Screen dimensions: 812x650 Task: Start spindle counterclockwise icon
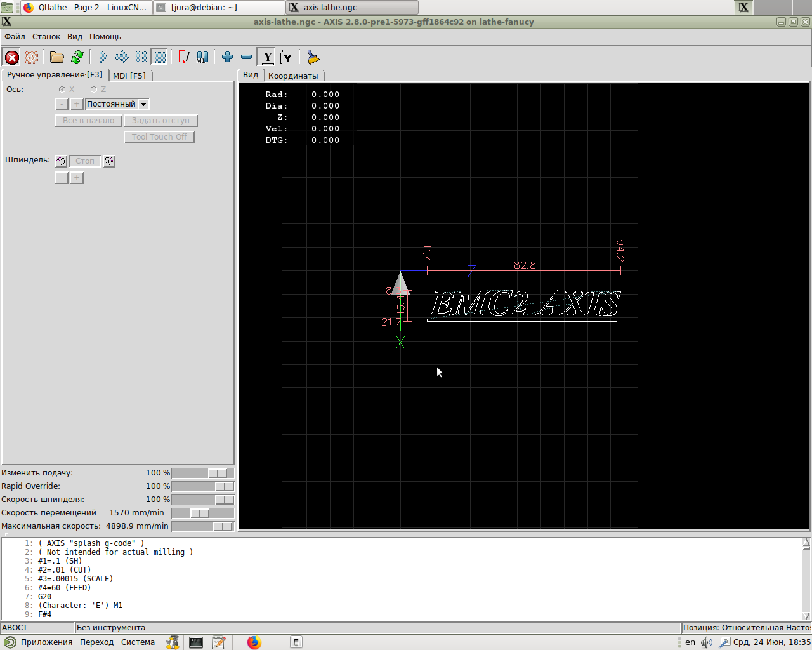(x=61, y=161)
